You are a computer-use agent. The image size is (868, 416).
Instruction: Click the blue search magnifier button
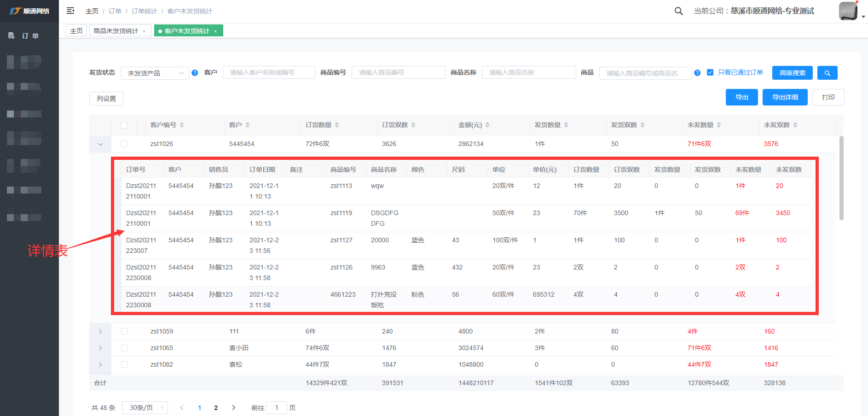pyautogui.click(x=827, y=73)
